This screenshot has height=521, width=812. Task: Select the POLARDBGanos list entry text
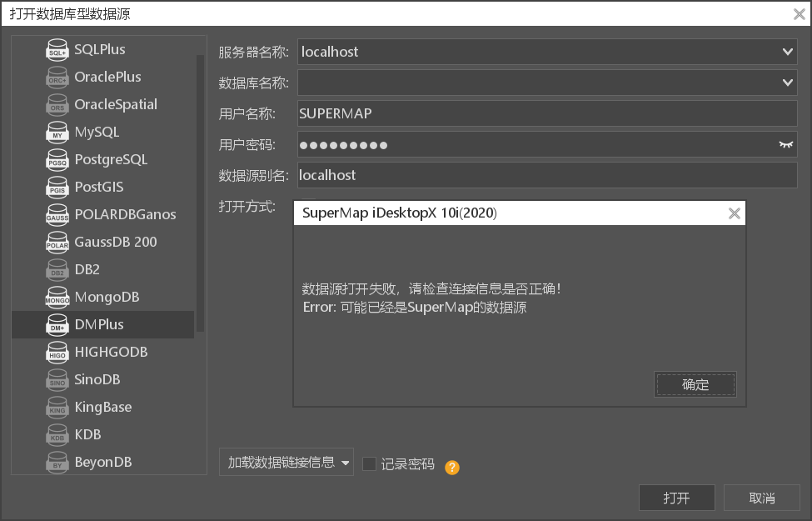coord(125,214)
